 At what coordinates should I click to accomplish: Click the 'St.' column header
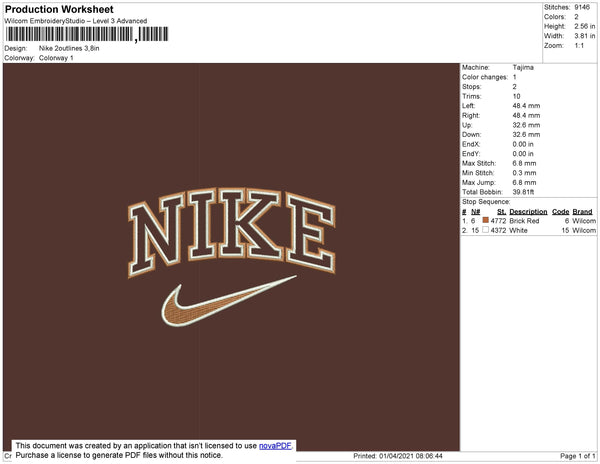[x=502, y=212]
